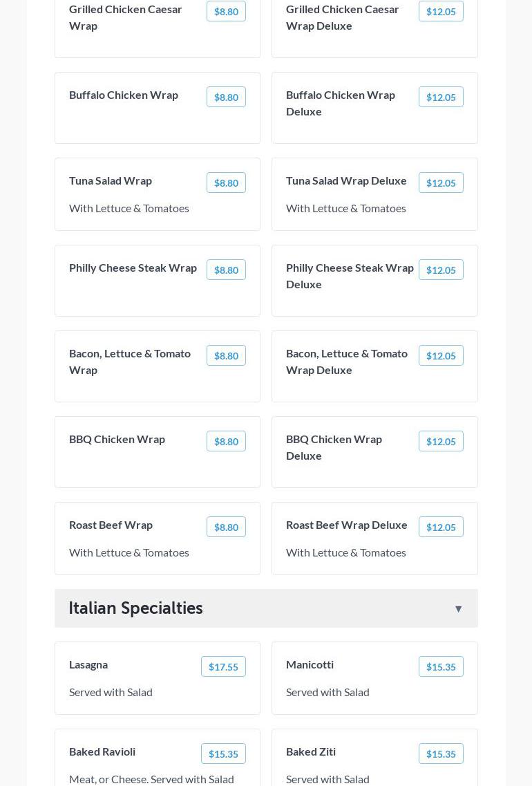Click Buffalo Chicken Wrap $8.80 price
This screenshot has height=786, width=532.
click(x=226, y=97)
